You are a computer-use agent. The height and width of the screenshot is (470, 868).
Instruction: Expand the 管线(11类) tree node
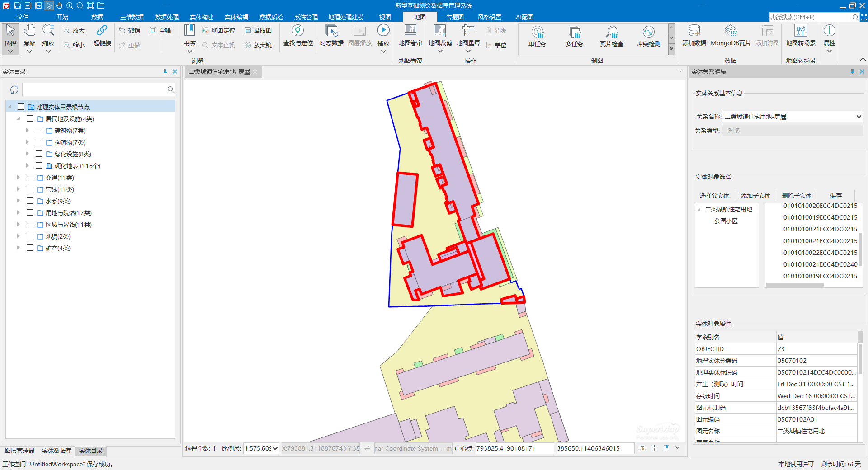tap(18, 189)
